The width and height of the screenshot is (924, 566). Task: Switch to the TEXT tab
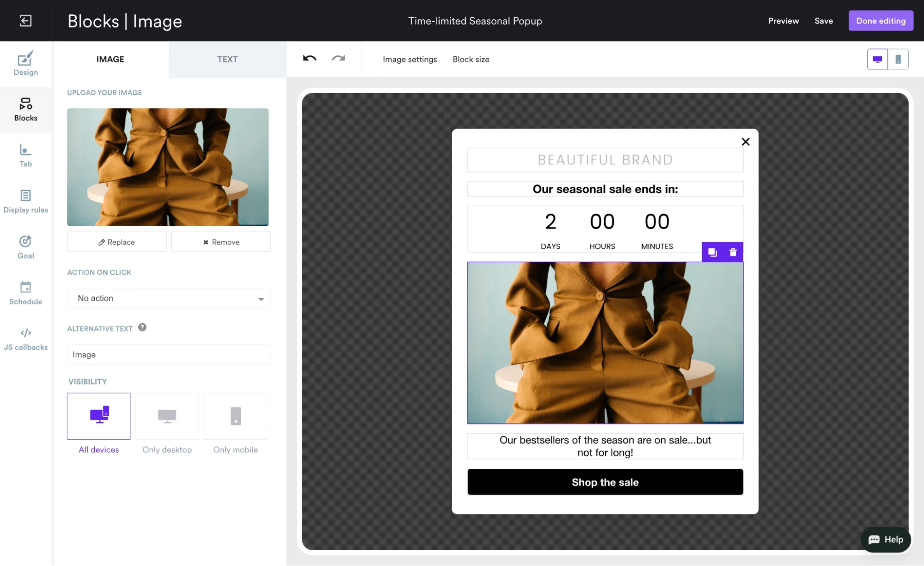[227, 59]
